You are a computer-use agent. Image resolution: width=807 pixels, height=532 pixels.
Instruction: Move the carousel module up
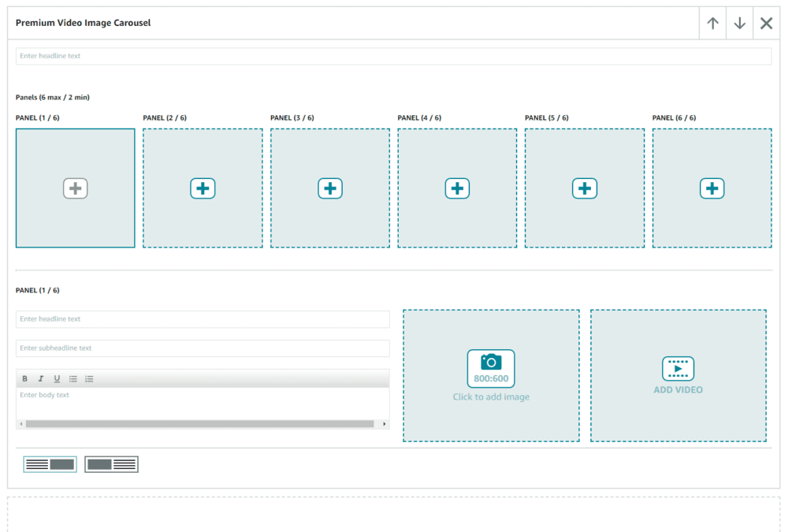point(712,23)
